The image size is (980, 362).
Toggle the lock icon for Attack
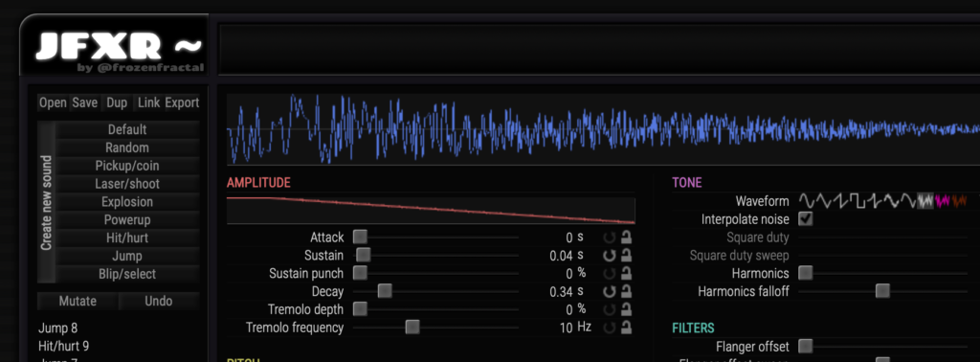click(x=626, y=237)
